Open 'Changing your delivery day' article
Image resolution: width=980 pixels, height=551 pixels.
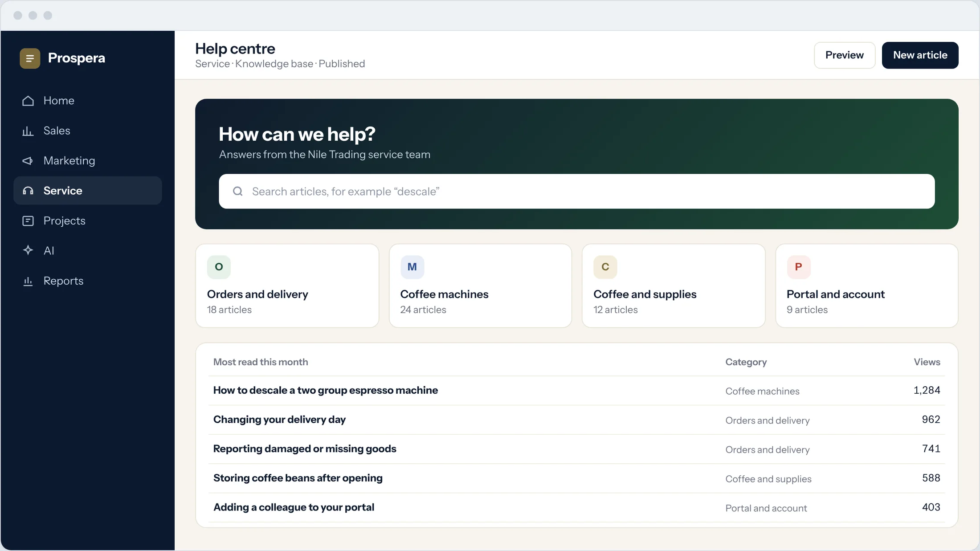coord(279,420)
